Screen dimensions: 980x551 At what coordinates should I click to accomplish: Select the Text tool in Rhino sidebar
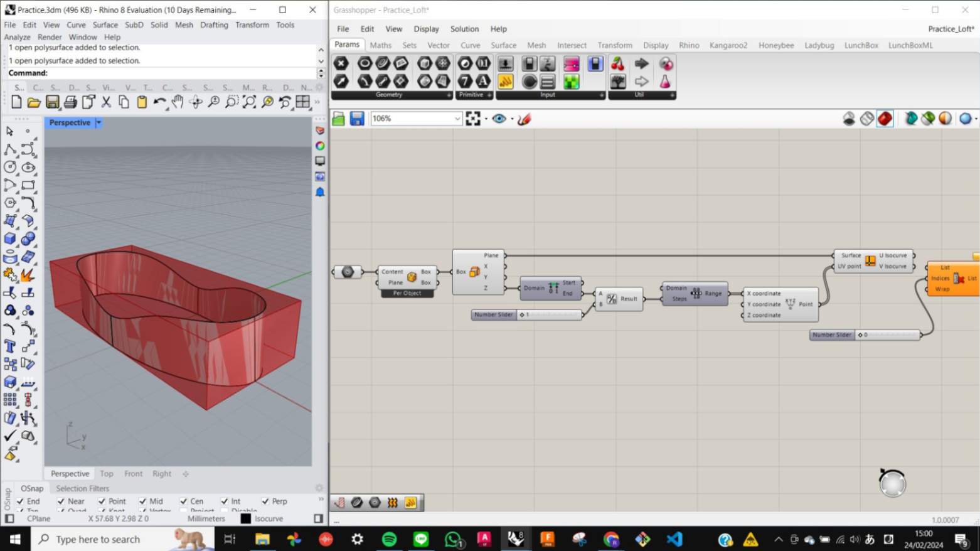click(x=10, y=346)
